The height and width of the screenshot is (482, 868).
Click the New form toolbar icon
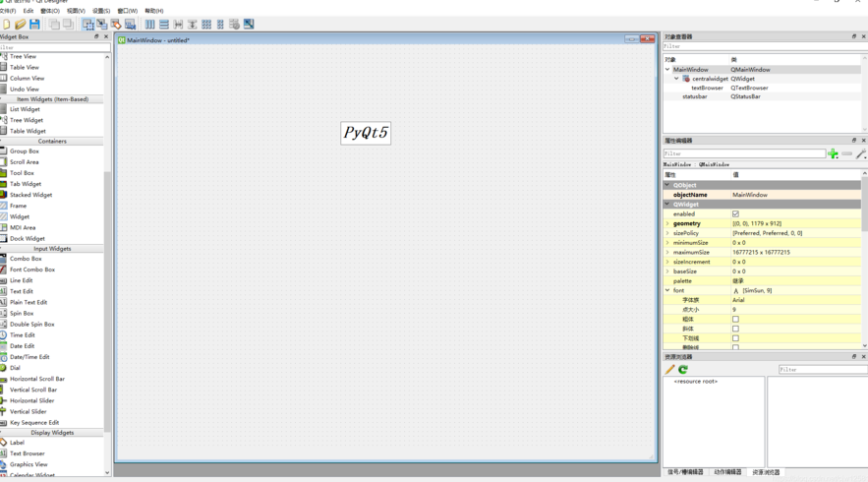coord(6,24)
